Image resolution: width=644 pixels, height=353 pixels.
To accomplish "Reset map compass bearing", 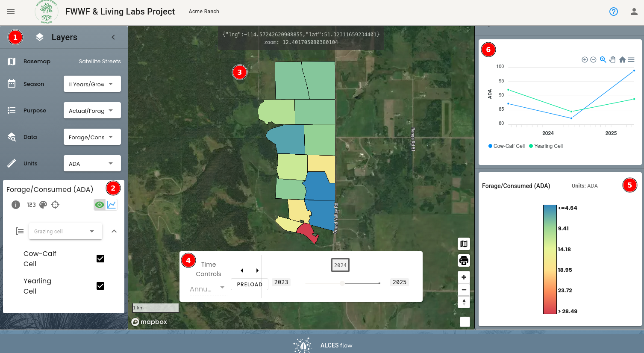I will (x=464, y=302).
